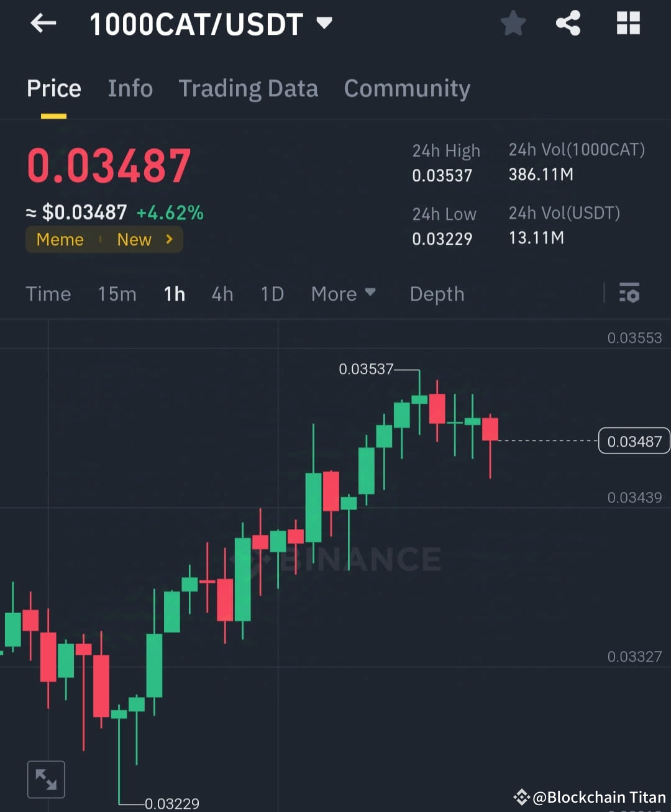Screen dimensions: 671x812
Task: Enable the 1D chart interval
Action: pos(272,294)
